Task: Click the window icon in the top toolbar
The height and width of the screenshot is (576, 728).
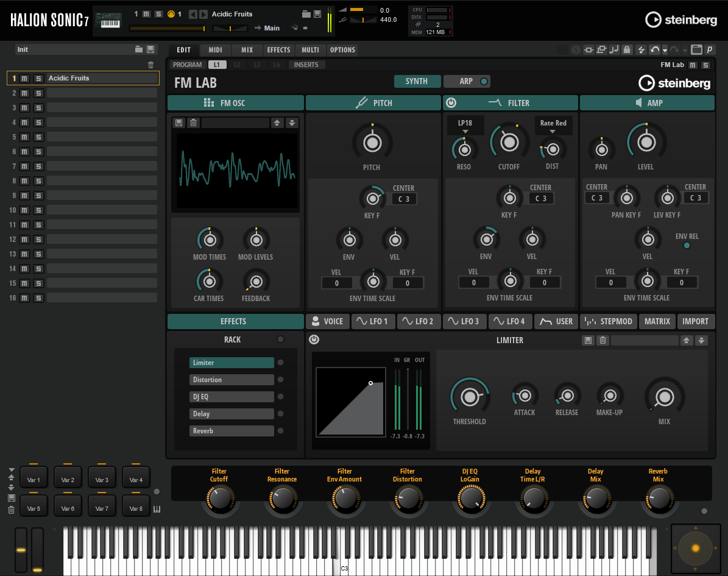Action: (x=696, y=50)
